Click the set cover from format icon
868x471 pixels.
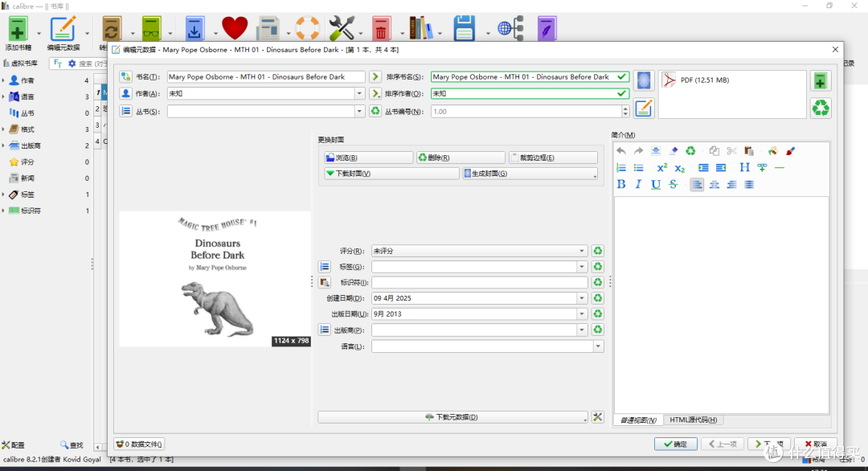tap(643, 81)
